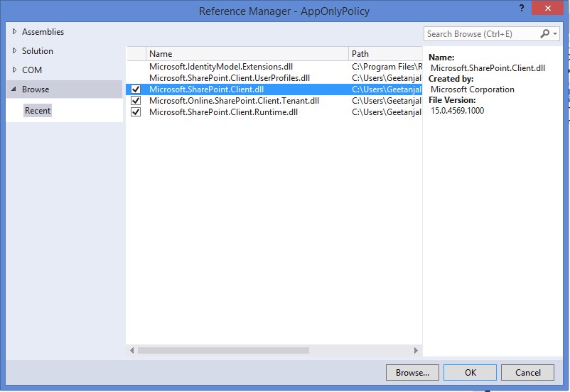Click Microsoft Corporation in details pane
The height and width of the screenshot is (392, 570).
pos(472,89)
